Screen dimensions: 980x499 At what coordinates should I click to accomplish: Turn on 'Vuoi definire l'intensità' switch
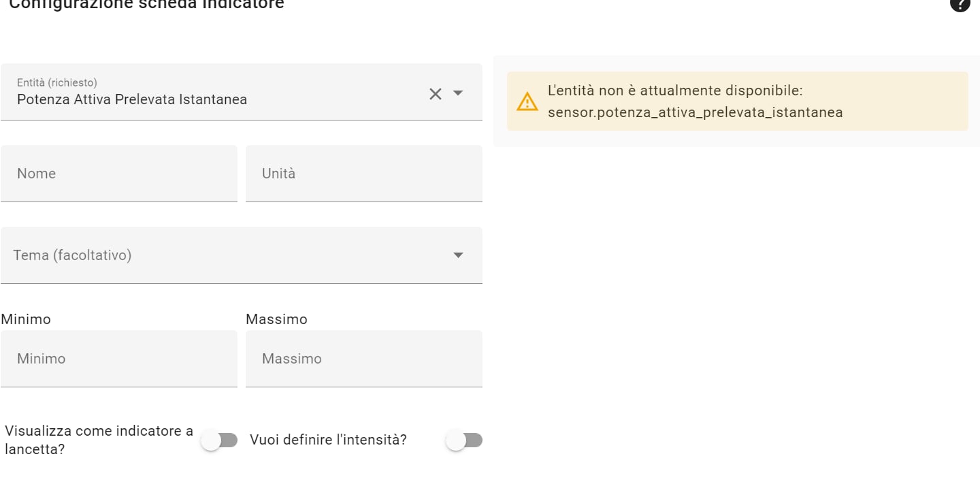coord(464,440)
